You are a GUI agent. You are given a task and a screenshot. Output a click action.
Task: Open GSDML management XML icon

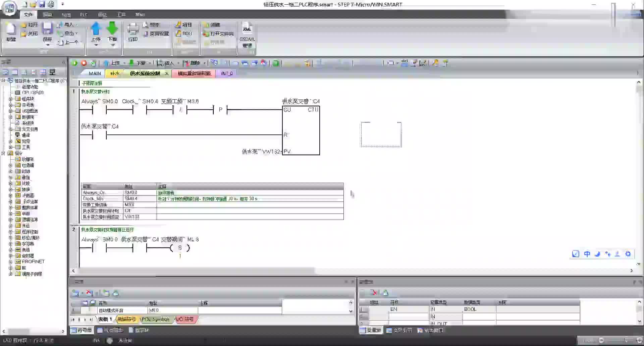tap(247, 29)
